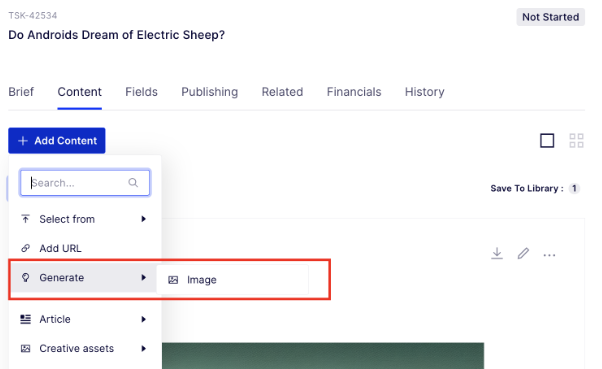Open the Article menu entry
Image resolution: width=602 pixels, height=369 pixels.
pyautogui.click(x=84, y=319)
